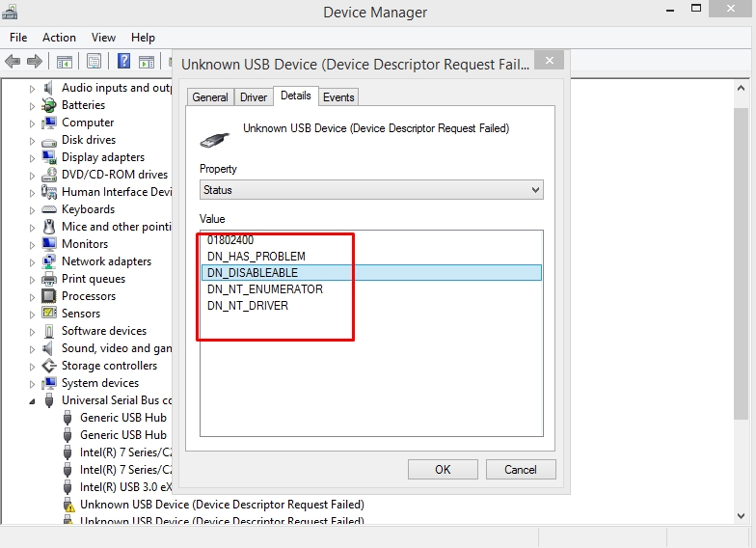Expand the Disk drives tree node
The image size is (756, 548).
[32, 140]
